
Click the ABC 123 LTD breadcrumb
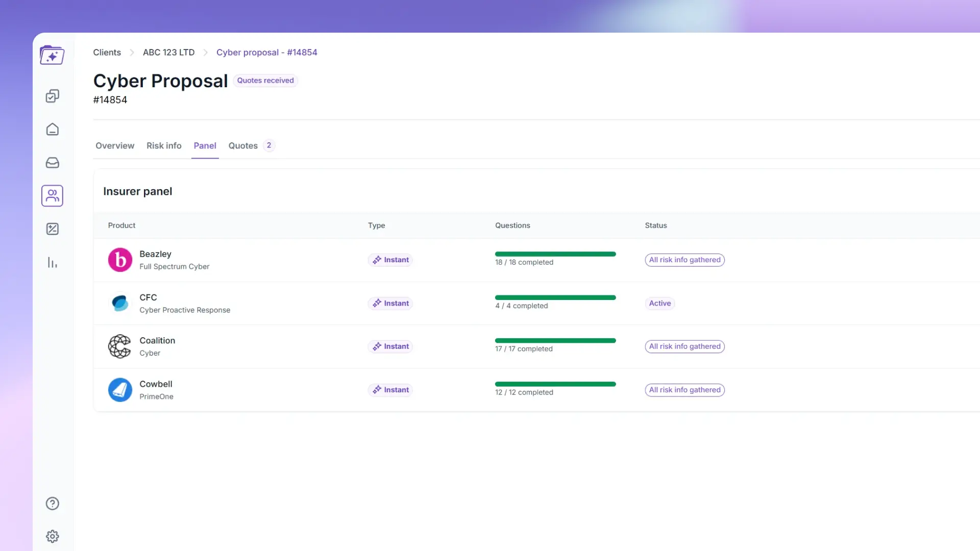click(x=168, y=53)
